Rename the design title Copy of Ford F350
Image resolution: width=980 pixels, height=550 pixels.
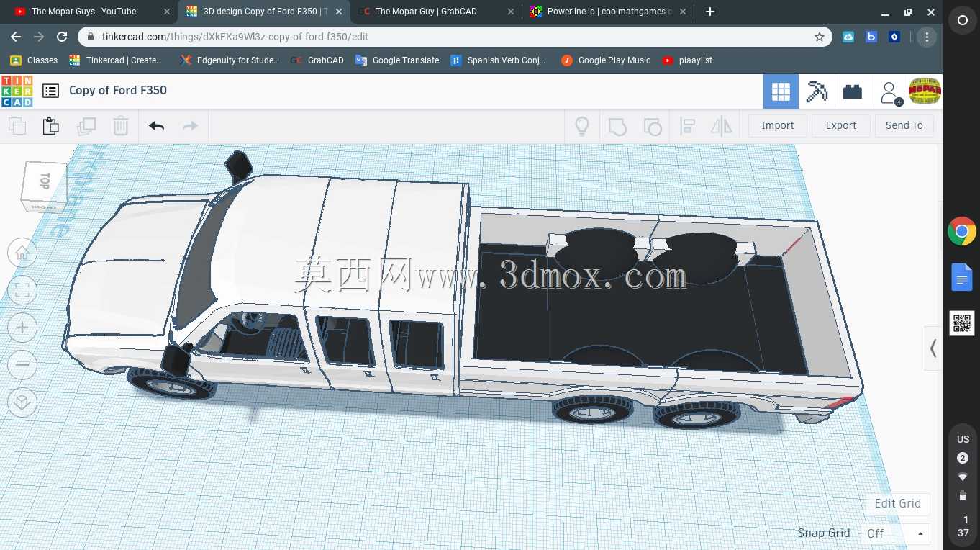[x=118, y=90]
